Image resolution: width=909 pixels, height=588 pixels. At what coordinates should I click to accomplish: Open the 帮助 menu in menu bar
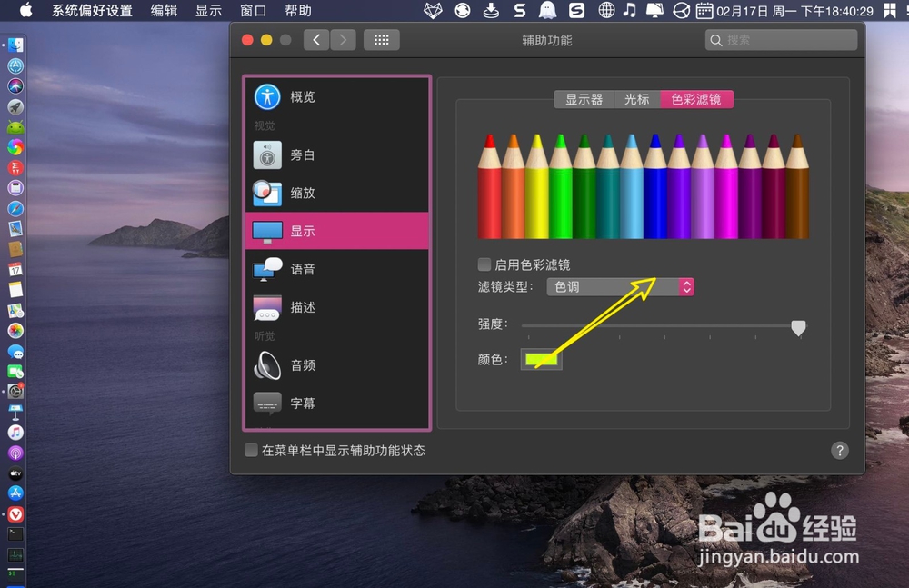pos(296,10)
